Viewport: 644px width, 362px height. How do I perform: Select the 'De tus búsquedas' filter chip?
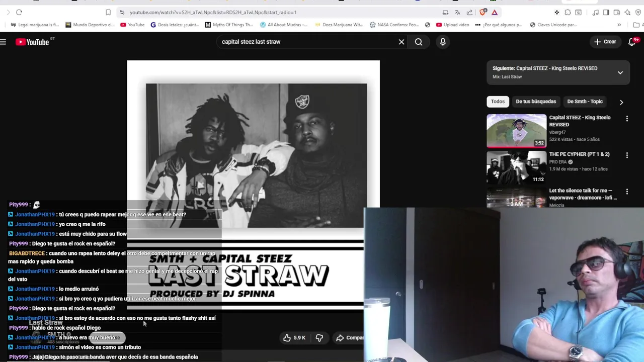pos(536,102)
